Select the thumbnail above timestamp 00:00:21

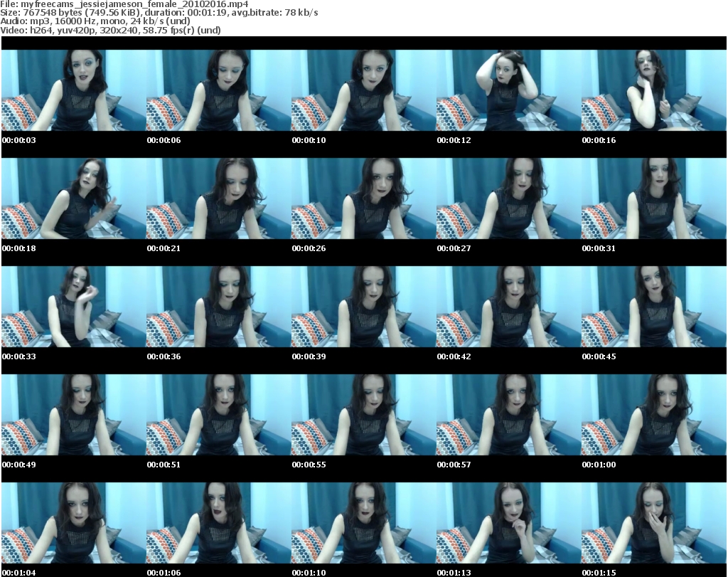click(219, 198)
